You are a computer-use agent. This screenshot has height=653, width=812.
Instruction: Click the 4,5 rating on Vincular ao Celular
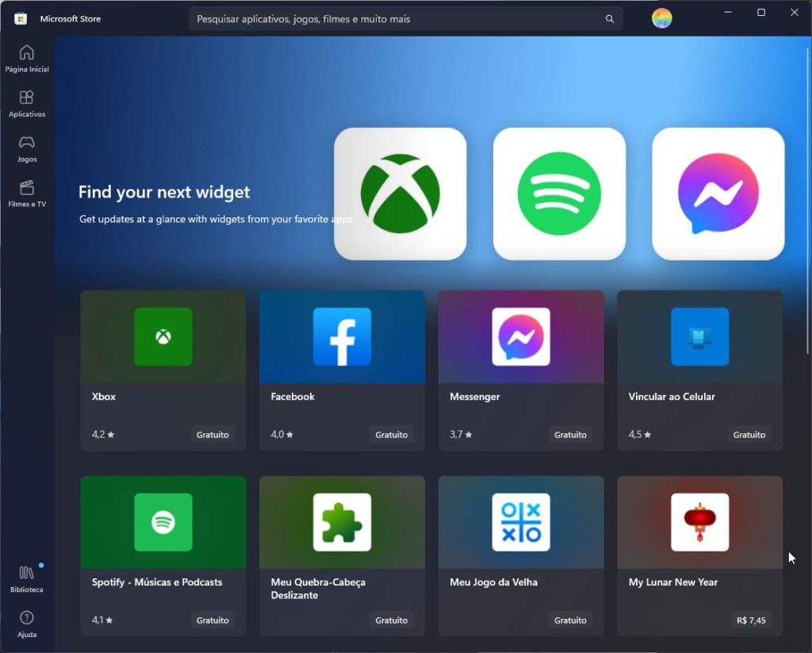pyautogui.click(x=640, y=434)
